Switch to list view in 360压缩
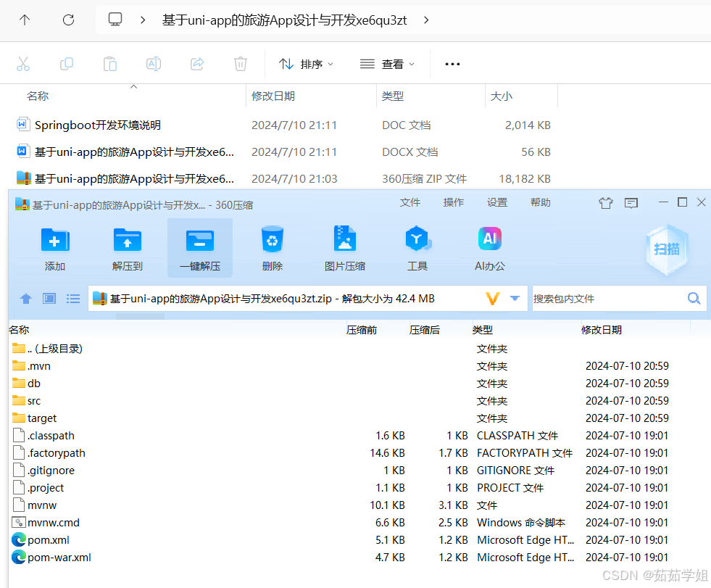The width and height of the screenshot is (711, 588). (x=72, y=298)
